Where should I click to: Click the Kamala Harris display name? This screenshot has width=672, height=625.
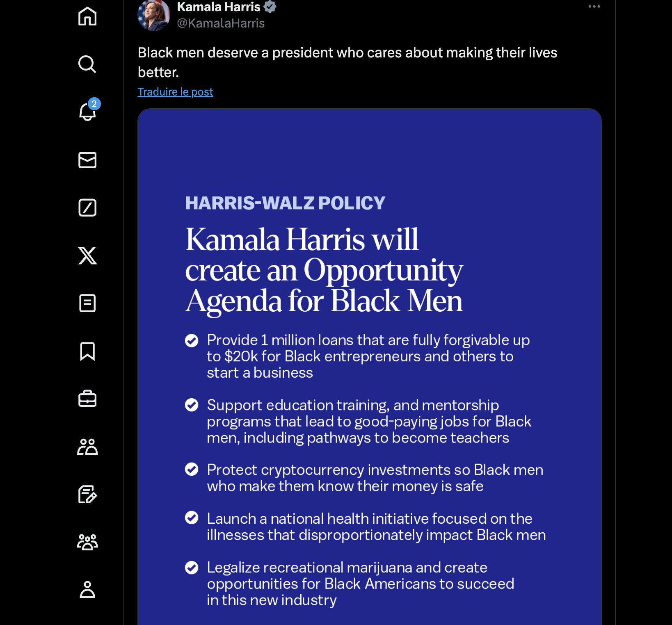219,7
